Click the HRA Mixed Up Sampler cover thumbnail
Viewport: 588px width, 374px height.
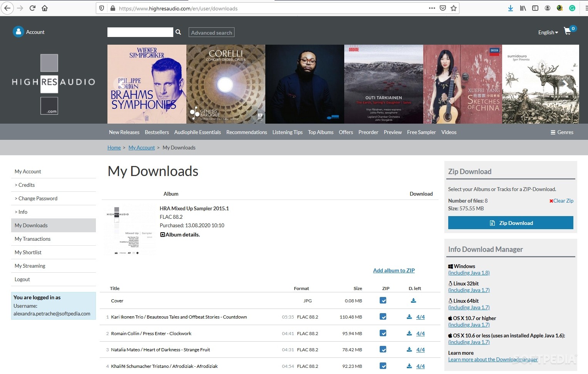(x=129, y=230)
